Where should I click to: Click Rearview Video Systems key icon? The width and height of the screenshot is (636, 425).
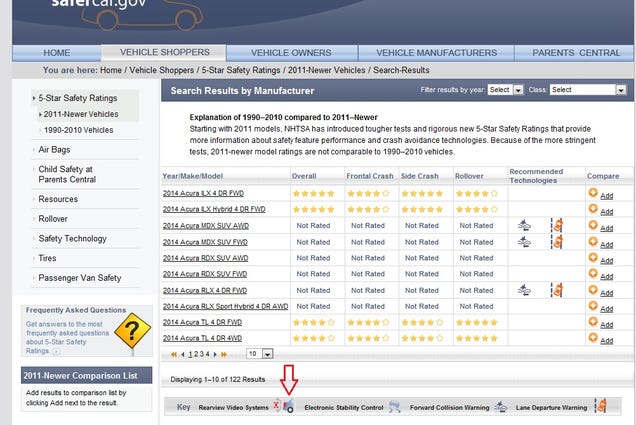click(284, 406)
